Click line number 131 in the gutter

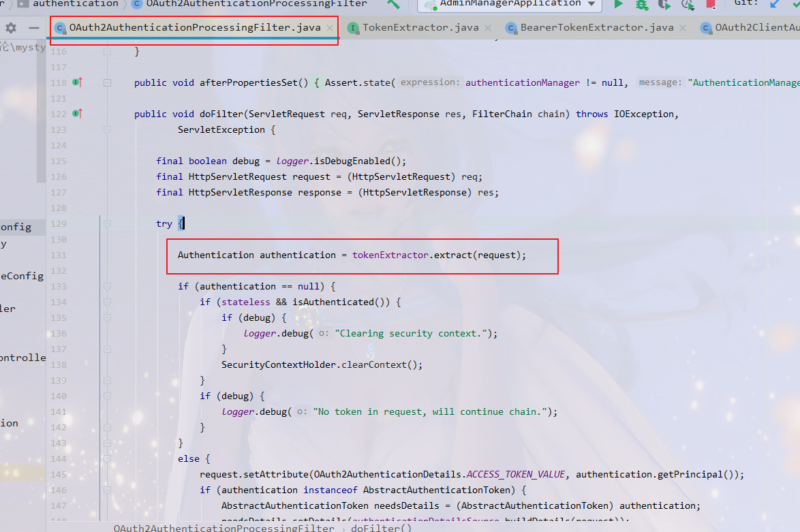[59, 255]
